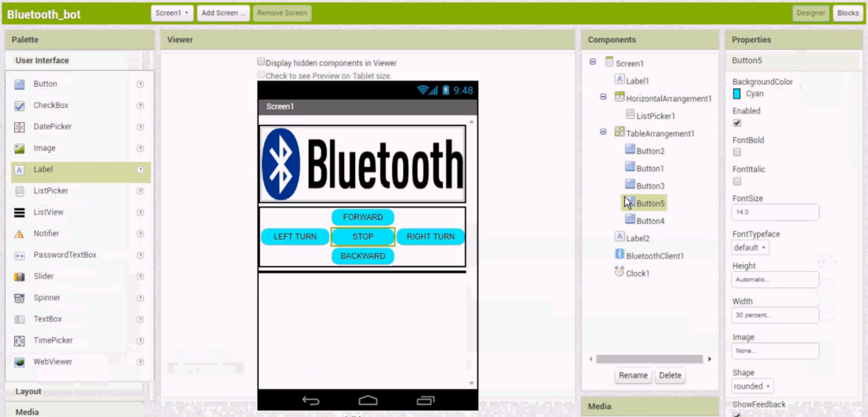Select the ListView palette icon
The height and width of the screenshot is (417, 868).
[20, 213]
